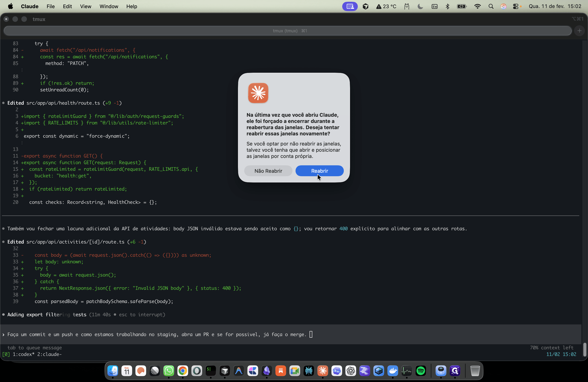588x382 pixels.
Task: Open the Bluetooth menu bar icon
Action: pyautogui.click(x=447, y=6)
